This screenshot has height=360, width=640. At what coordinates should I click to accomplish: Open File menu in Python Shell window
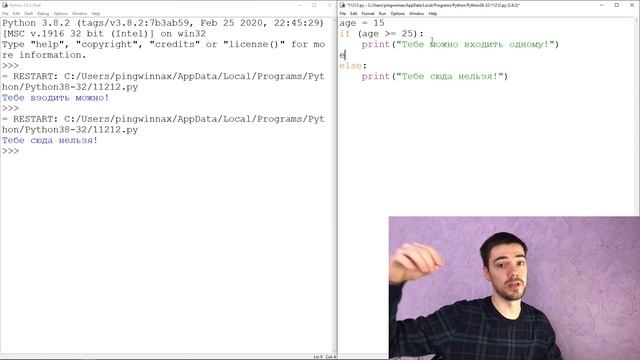point(5,13)
